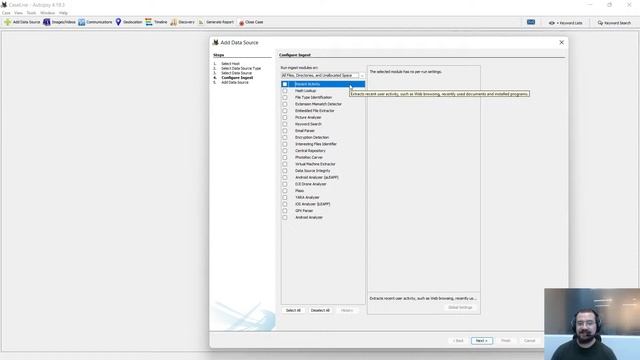Select the Plaso module row
640x360 pixels.
[323, 191]
